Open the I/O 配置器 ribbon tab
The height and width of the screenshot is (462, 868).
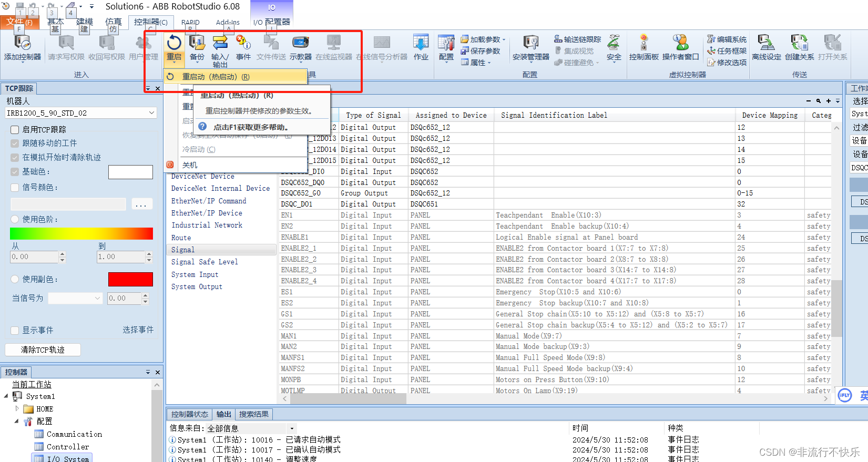(x=272, y=22)
